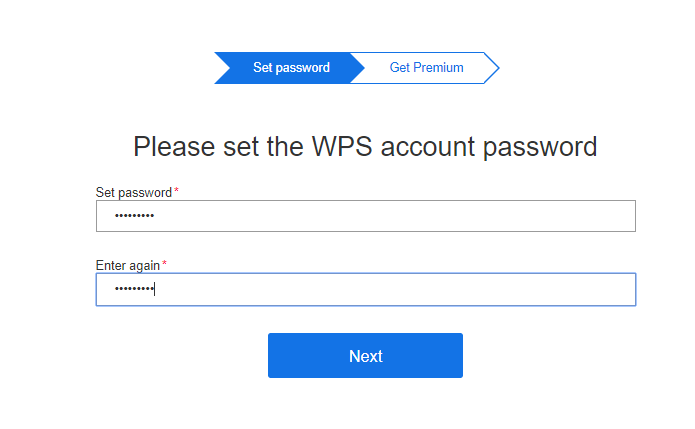The image size is (695, 429).
Task: Click the "Get Premium" link text
Action: pos(427,68)
